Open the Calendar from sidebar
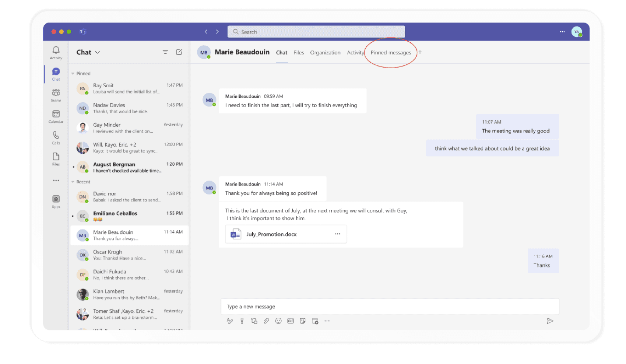The width and height of the screenshot is (626, 364). point(56,117)
